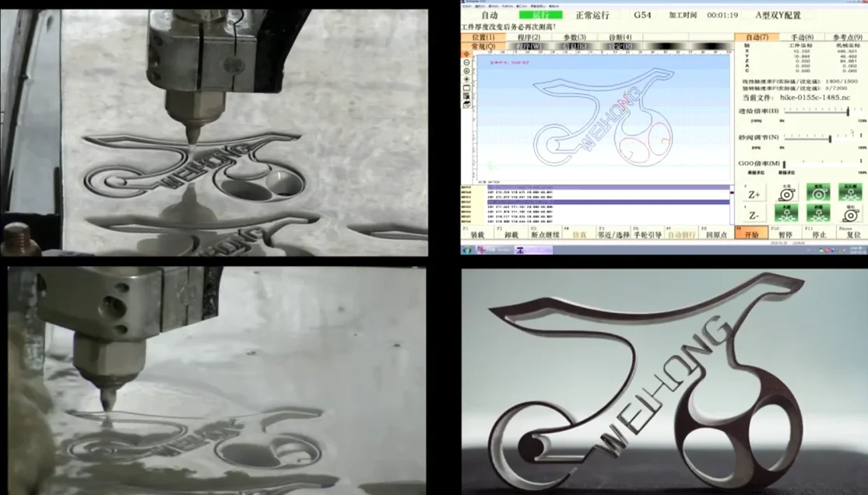Switch to the 程序(2) tab
The width and height of the screenshot is (868, 495).
click(x=529, y=37)
